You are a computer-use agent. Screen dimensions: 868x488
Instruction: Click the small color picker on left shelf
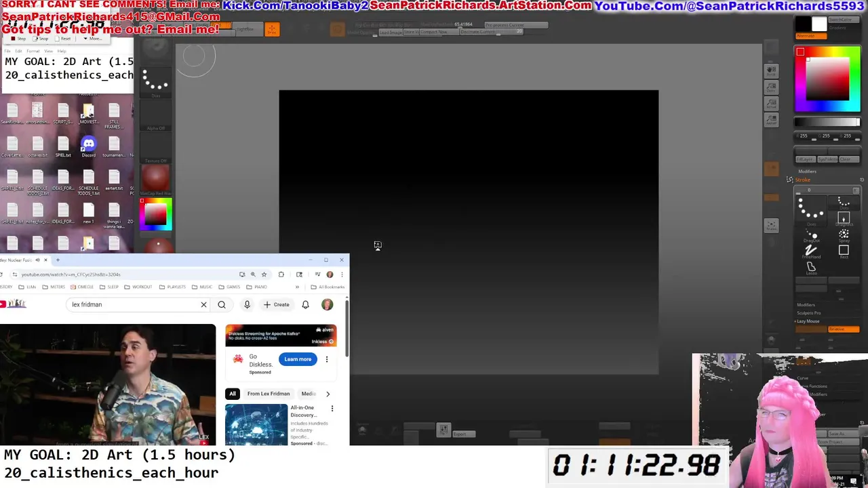click(155, 214)
